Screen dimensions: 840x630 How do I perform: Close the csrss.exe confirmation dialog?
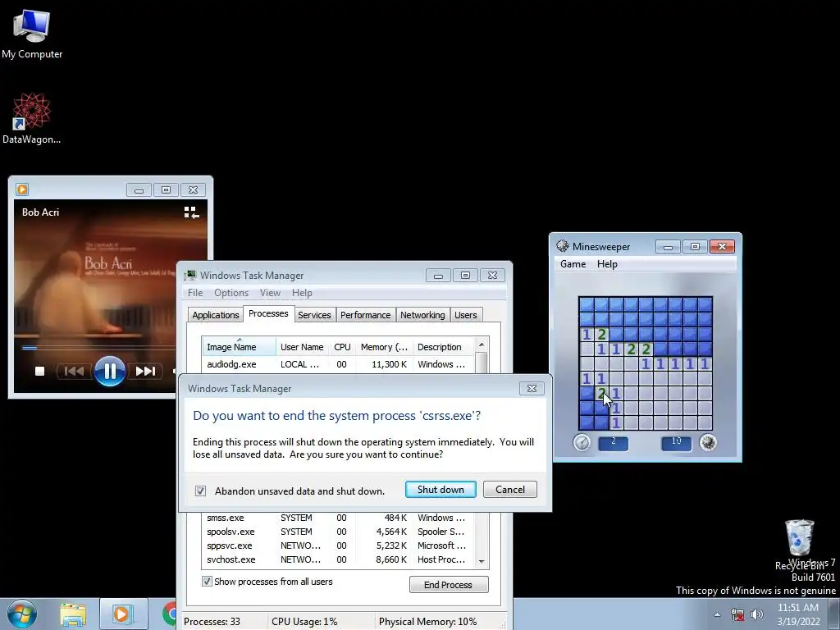click(532, 388)
